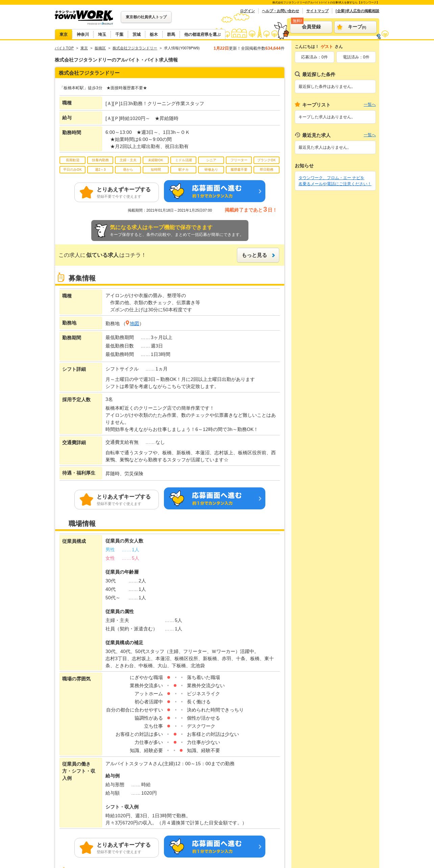Click the gray キープ機能 info banner
Viewport: 434px width, 868px height.
coord(170,231)
